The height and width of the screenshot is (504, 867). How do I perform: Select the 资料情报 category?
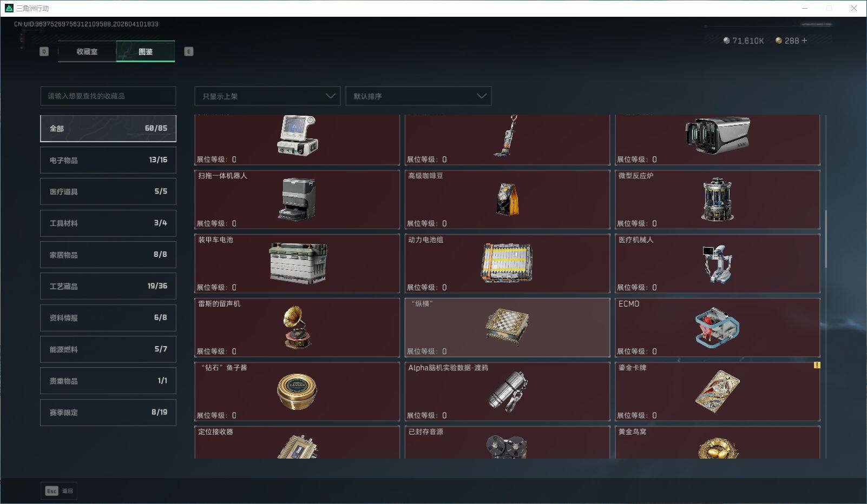(x=108, y=317)
